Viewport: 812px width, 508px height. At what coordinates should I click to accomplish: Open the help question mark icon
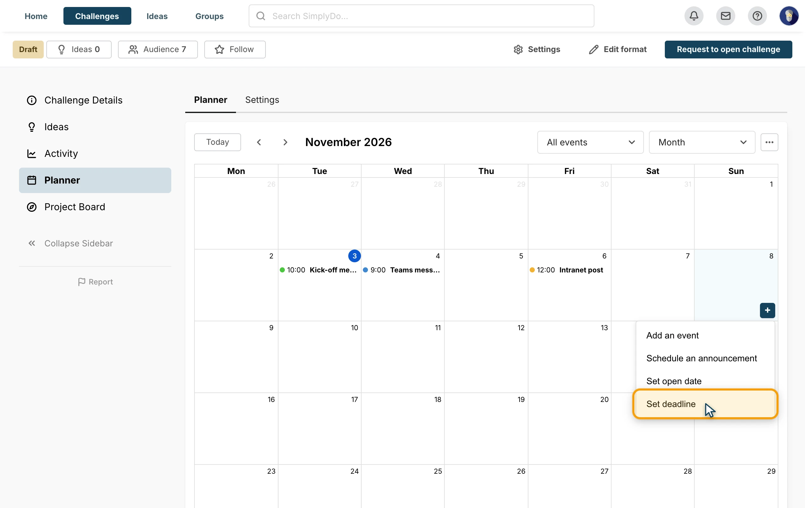click(757, 16)
